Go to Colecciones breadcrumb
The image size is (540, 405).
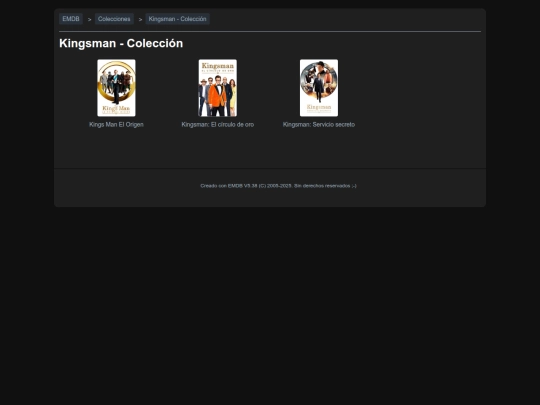[x=114, y=19]
